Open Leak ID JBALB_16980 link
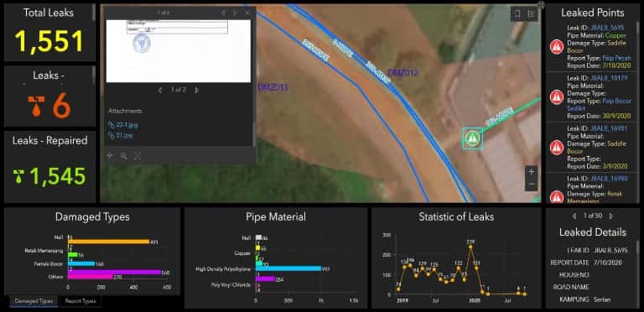644x312 pixels. pyautogui.click(x=608, y=179)
